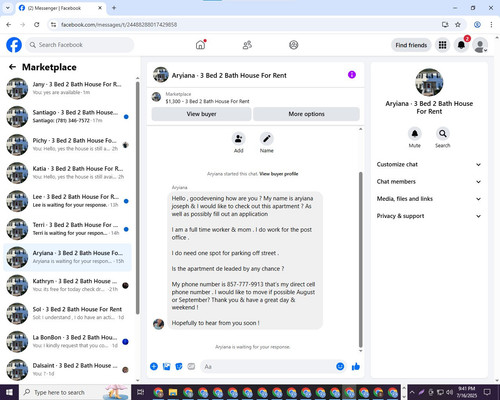Open a new browser tab
Screen dimensions: 500x400
point(114,8)
